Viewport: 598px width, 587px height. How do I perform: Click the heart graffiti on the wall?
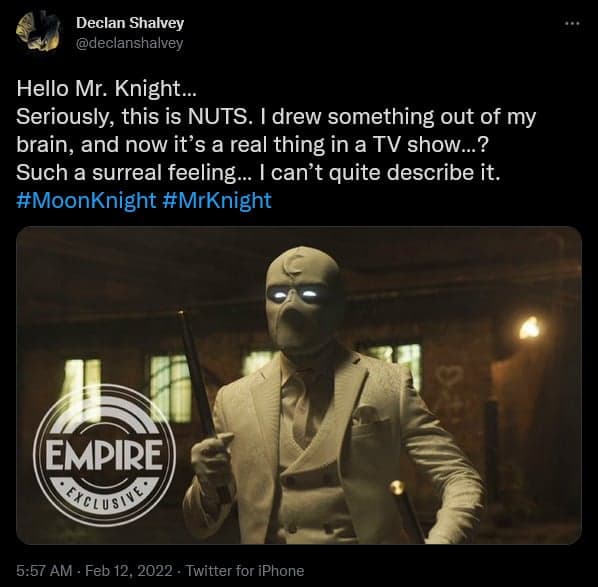[449, 377]
